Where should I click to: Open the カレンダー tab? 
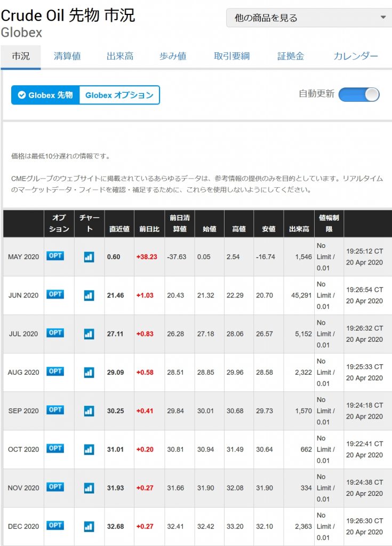pos(356,56)
